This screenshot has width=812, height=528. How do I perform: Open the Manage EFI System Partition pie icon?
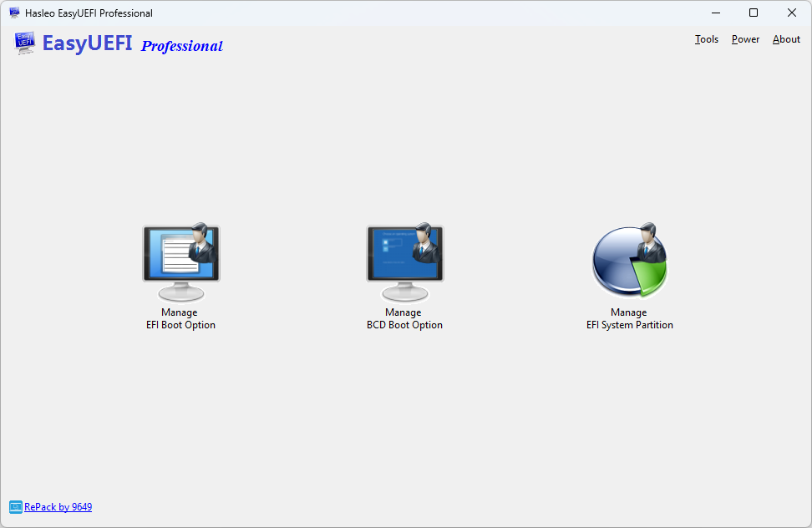tap(630, 261)
